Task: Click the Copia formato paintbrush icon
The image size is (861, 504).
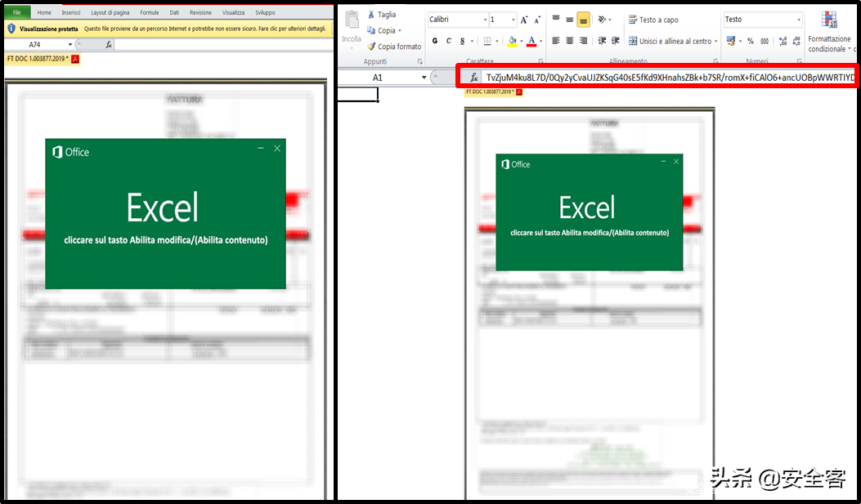Action: 371,47
